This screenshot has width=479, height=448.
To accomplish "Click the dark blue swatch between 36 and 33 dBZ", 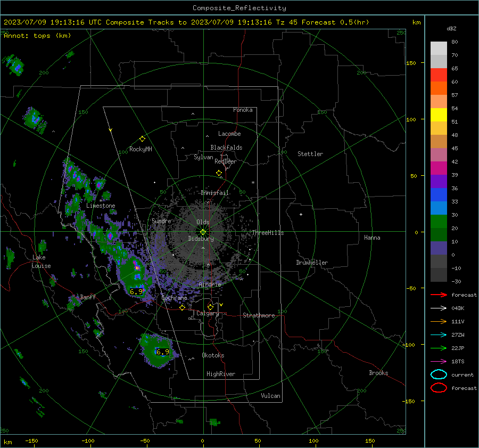I will (439, 195).
